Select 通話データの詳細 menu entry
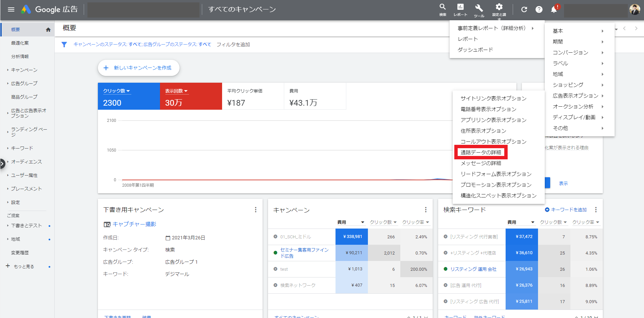 point(481,152)
